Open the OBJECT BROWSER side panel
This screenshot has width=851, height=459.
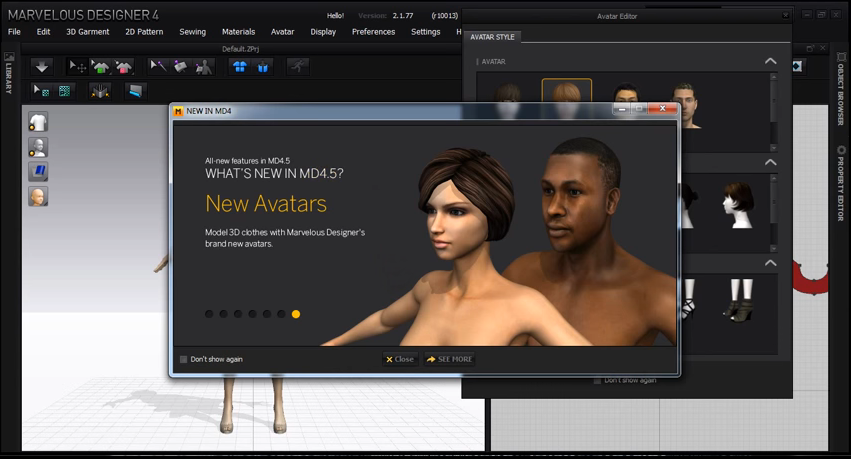(841, 89)
